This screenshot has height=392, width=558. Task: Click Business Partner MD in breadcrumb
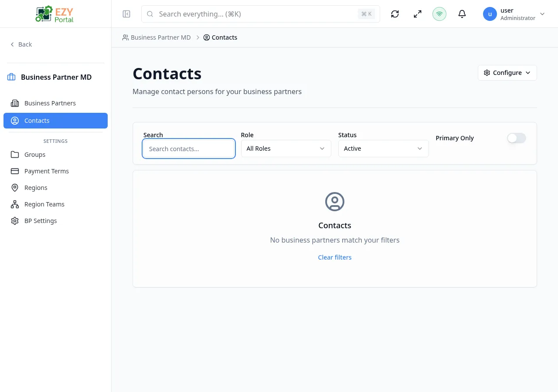(160, 37)
